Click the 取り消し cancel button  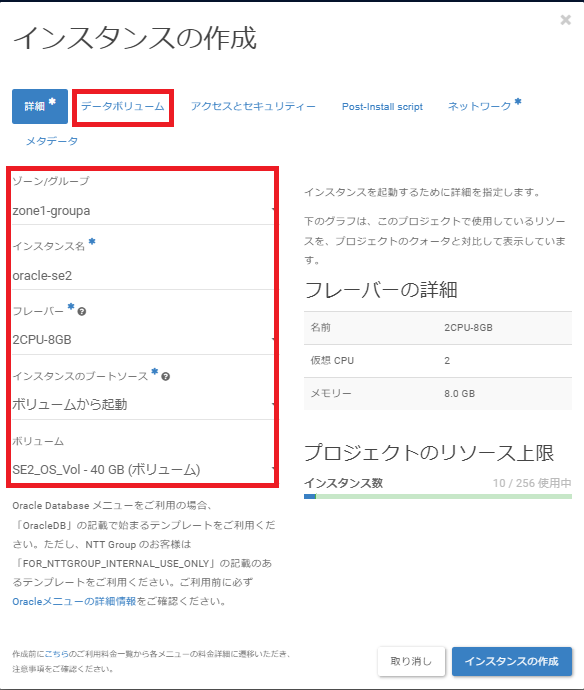[411, 661]
